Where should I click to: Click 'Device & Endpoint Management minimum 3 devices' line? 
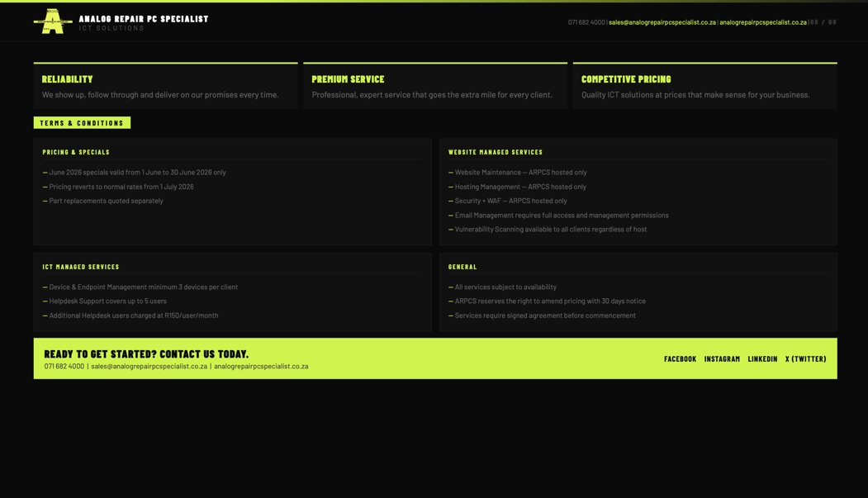click(140, 287)
